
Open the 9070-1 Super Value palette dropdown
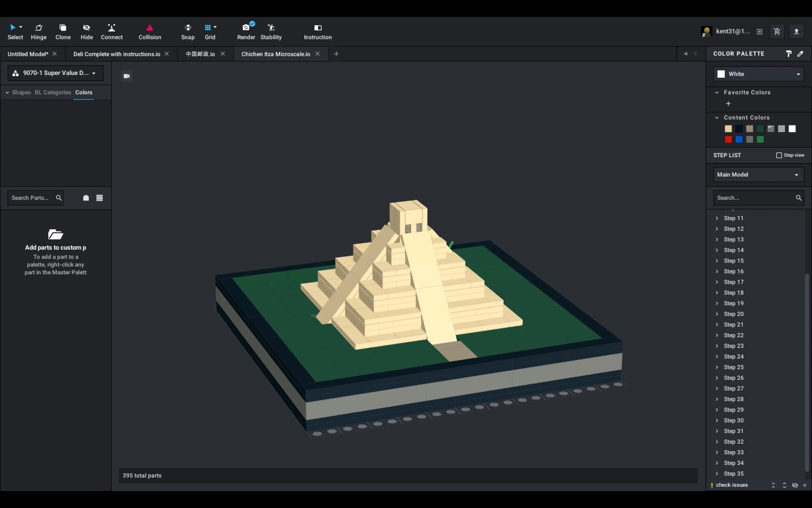pos(55,73)
